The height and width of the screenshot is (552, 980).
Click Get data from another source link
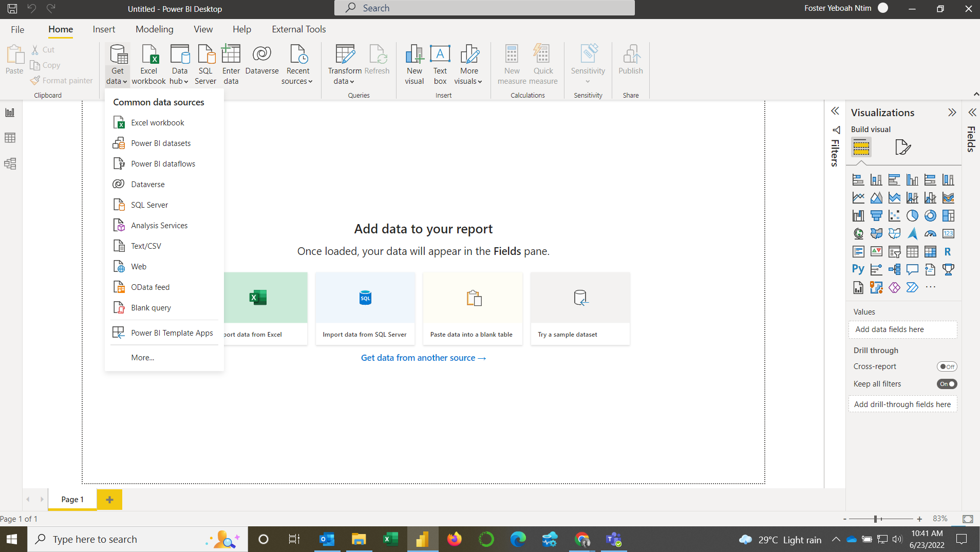(x=423, y=358)
